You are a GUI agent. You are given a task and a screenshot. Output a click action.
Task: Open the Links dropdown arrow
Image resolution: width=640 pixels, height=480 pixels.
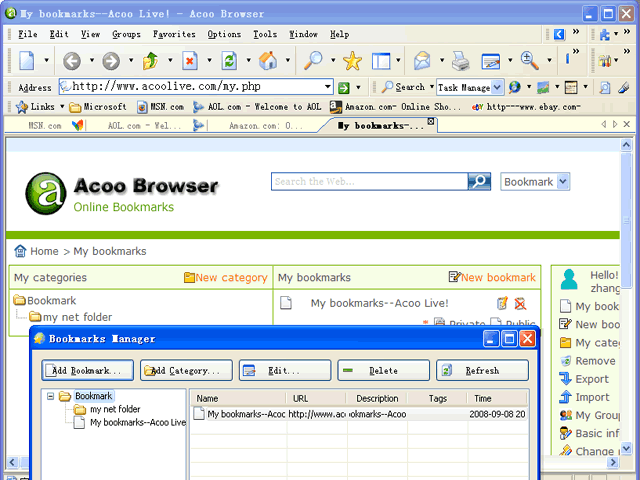click(62, 107)
